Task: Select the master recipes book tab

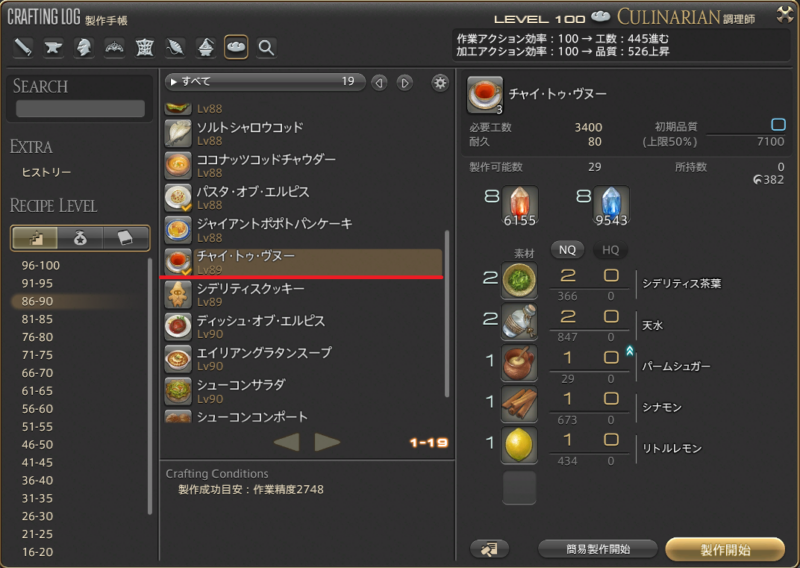Action: (x=126, y=238)
